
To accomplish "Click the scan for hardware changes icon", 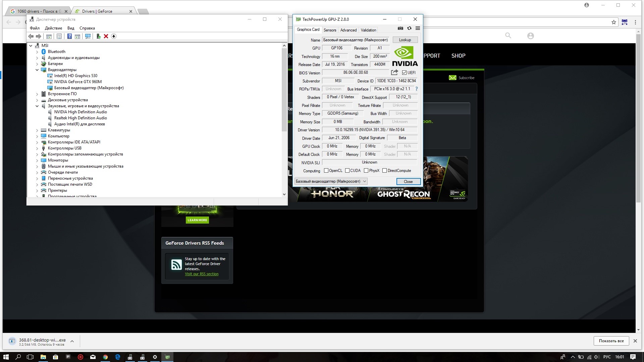I will [x=88, y=36].
